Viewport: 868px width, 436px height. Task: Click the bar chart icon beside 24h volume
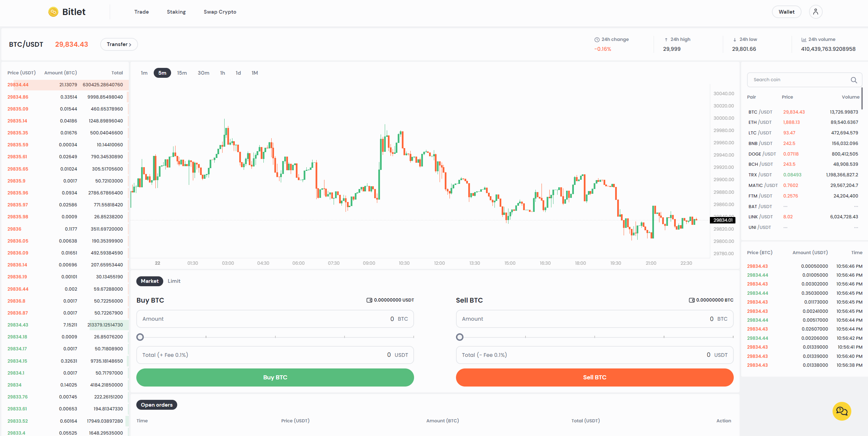click(804, 39)
